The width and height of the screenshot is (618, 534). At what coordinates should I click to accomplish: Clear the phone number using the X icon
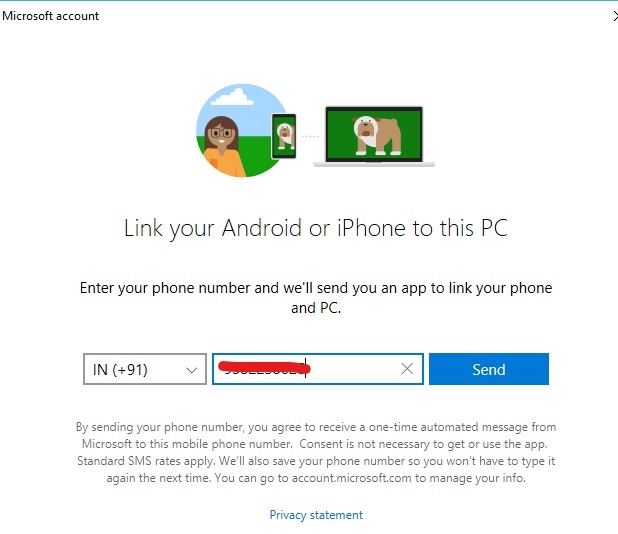[x=407, y=369]
